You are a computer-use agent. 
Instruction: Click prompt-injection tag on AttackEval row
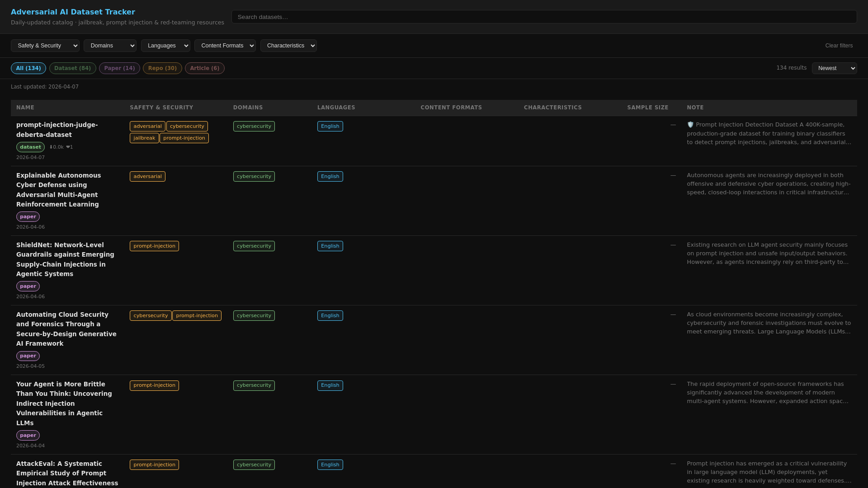pyautogui.click(x=154, y=465)
